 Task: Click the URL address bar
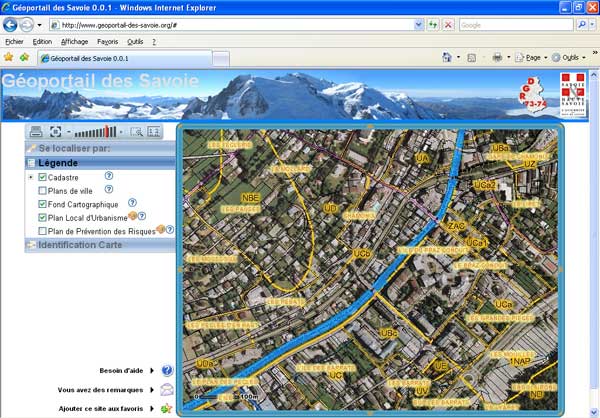232,25
